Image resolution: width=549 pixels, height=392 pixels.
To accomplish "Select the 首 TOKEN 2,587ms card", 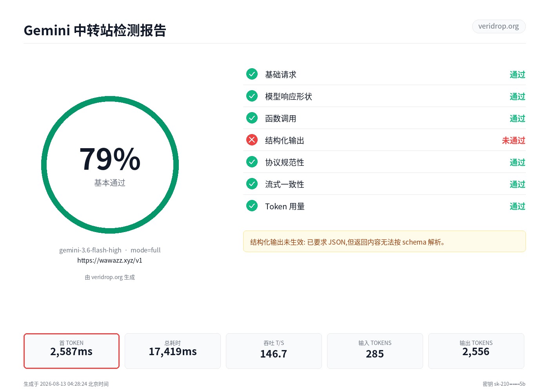I will pyautogui.click(x=71, y=351).
